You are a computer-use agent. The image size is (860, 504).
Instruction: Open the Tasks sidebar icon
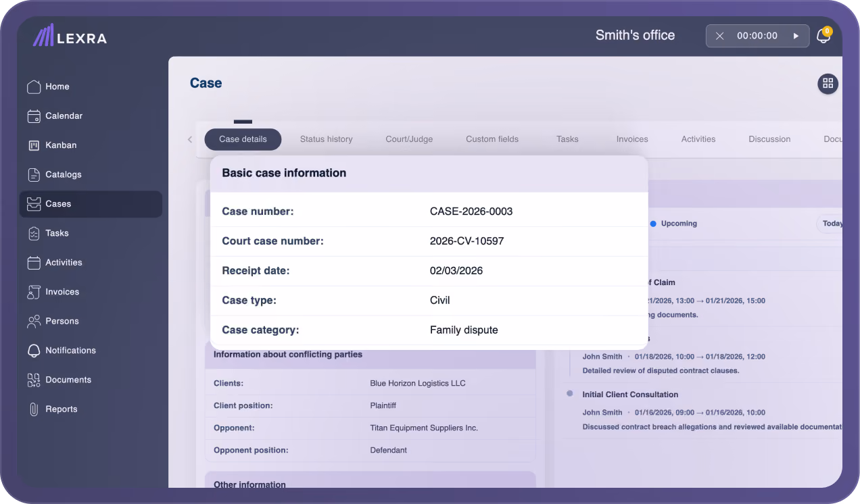[x=34, y=233]
